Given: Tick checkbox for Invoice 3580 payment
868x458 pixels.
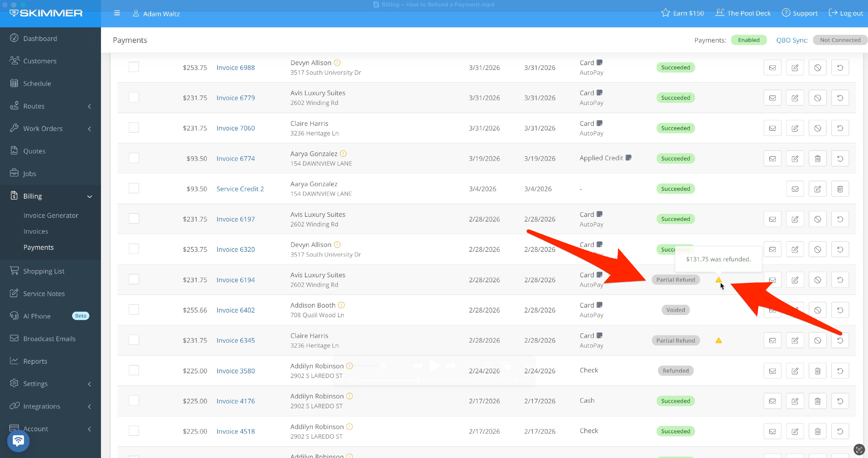Looking at the screenshot, I should 134,370.
